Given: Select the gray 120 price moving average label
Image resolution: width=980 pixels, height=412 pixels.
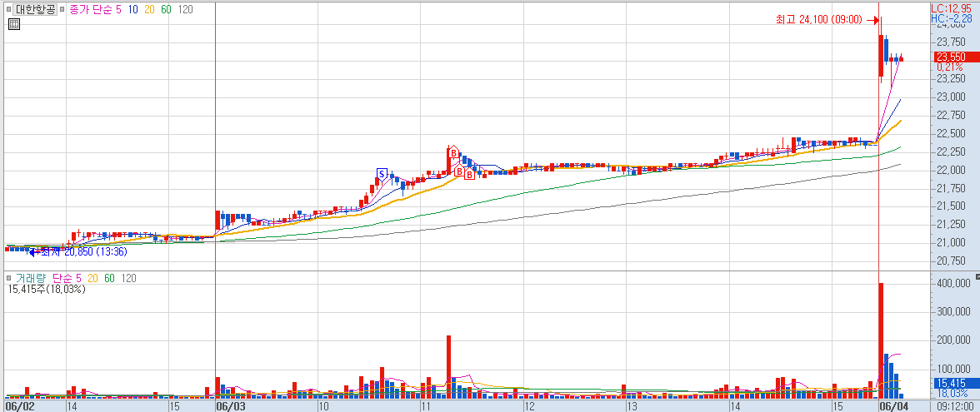Looking at the screenshot, I should click(186, 9).
